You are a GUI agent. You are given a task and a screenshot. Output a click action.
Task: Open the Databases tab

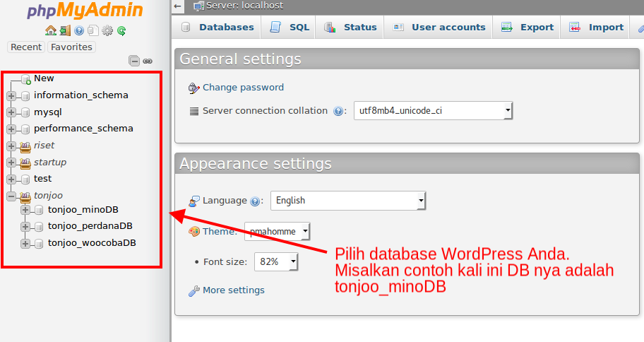pos(218,28)
